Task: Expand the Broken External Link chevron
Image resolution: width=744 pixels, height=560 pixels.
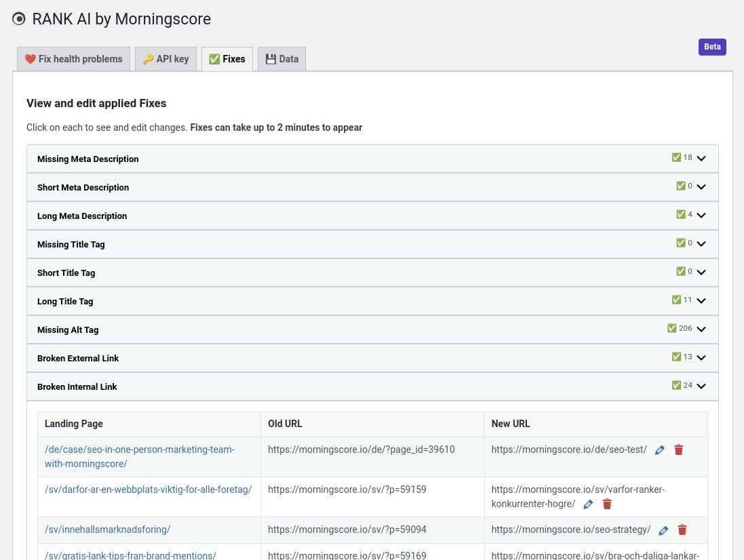Action: (701, 358)
